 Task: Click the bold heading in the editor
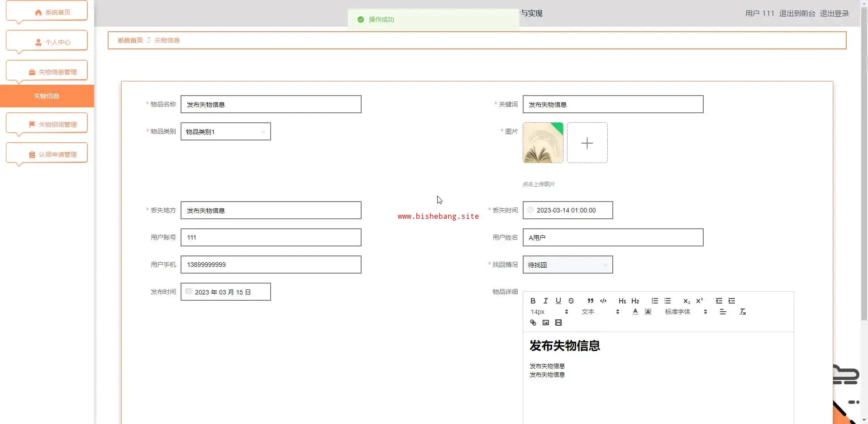point(565,346)
